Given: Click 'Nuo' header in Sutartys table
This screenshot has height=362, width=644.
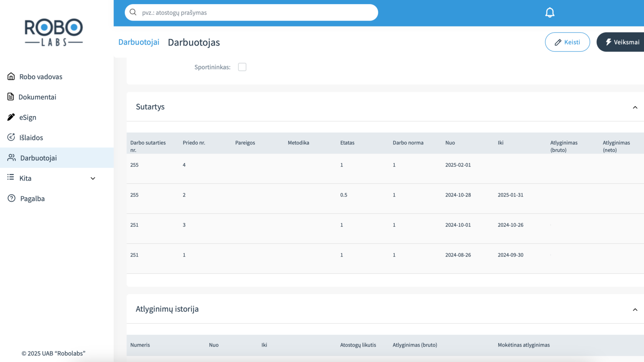Looking at the screenshot, I should 450,143.
